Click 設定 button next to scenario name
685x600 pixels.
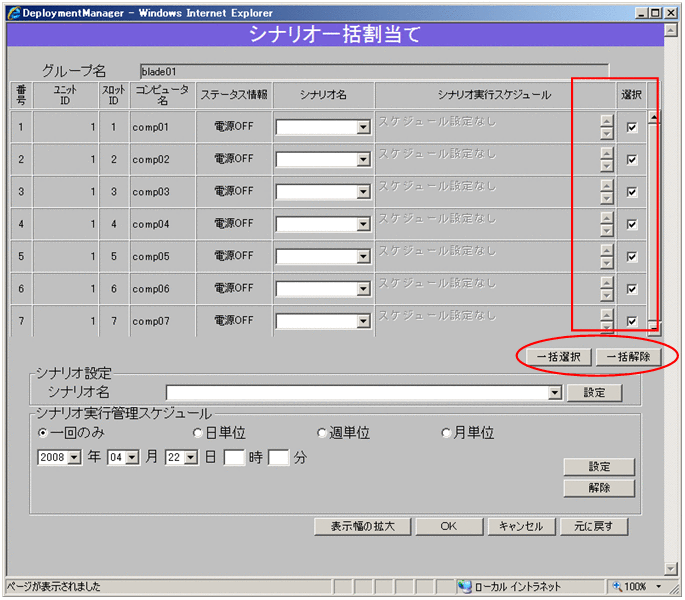pos(594,392)
